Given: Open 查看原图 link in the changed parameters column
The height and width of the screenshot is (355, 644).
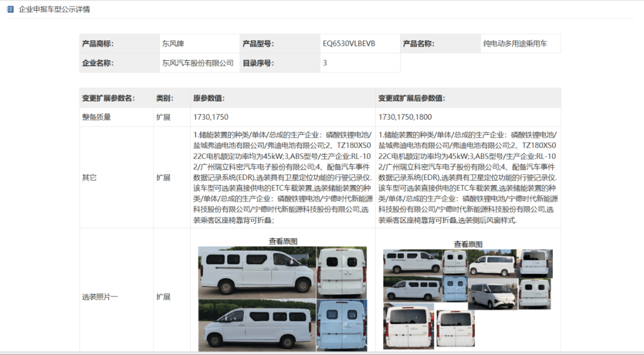Looking at the screenshot, I should pos(467,244).
